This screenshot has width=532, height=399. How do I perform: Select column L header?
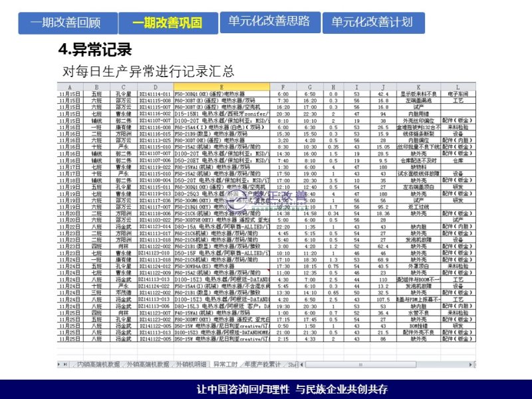point(458,87)
